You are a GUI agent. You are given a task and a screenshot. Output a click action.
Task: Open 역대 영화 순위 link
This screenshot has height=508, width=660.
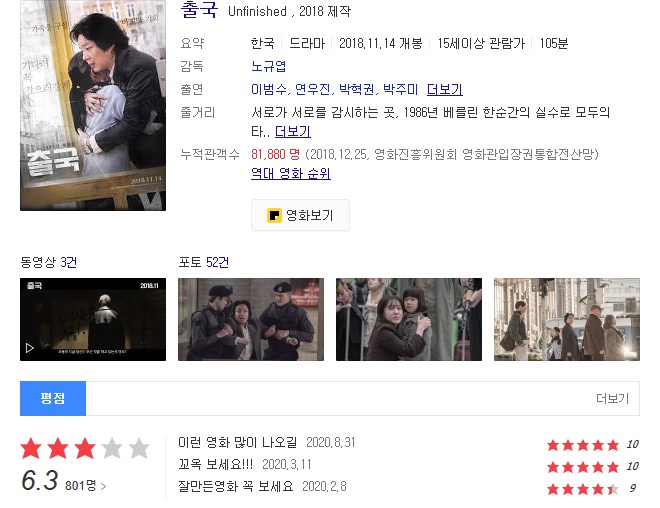point(290,173)
